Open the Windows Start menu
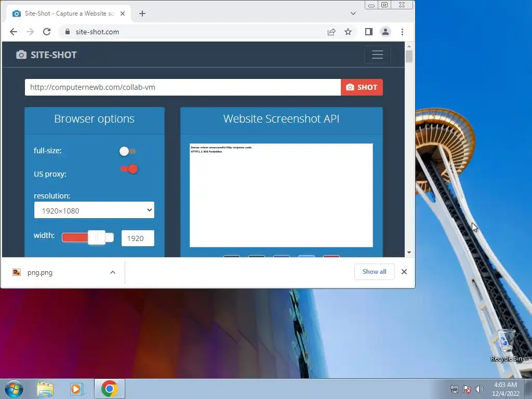Image resolution: width=532 pixels, height=399 pixels. coord(14,389)
